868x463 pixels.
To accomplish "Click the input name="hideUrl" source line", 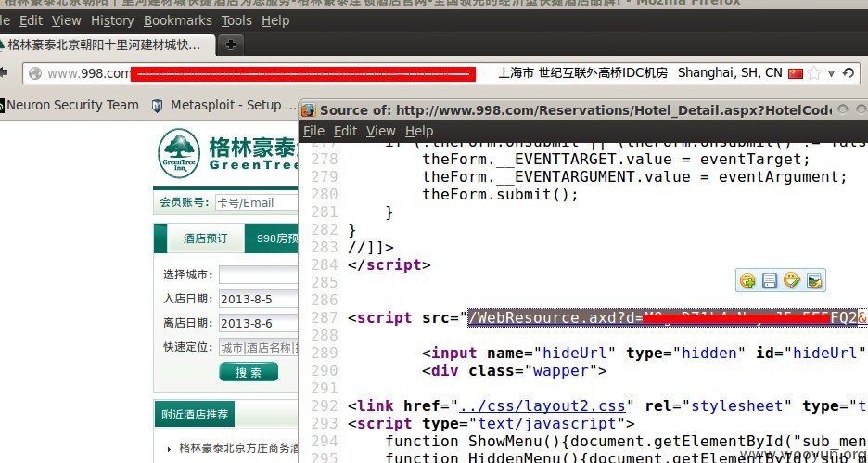I will [x=644, y=353].
